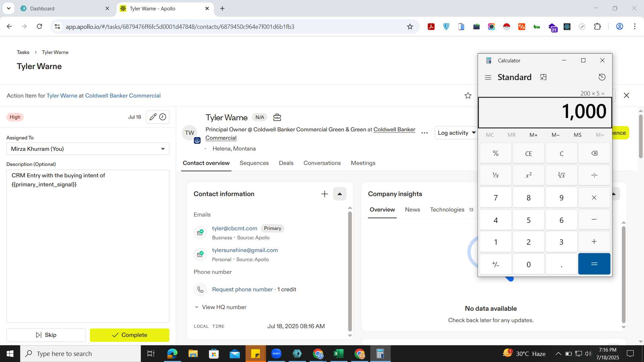Switch to Deals tab
The image size is (644, 362).
(286, 163)
